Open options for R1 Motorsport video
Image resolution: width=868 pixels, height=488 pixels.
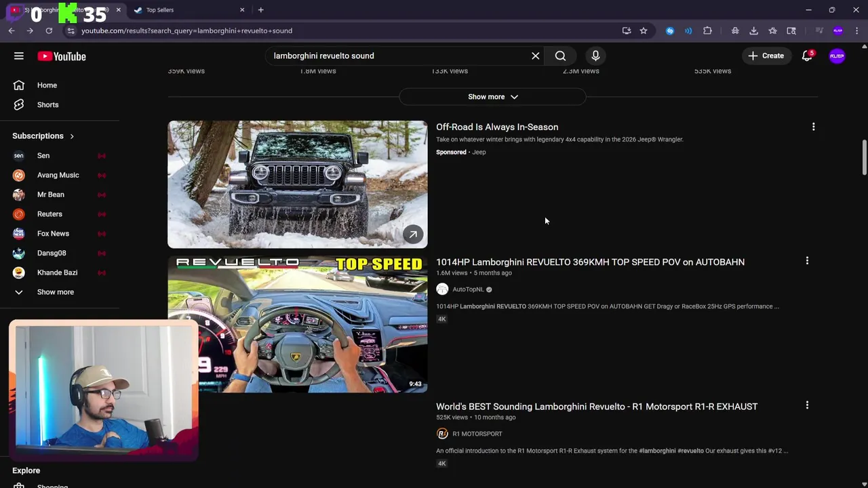[807, 405]
